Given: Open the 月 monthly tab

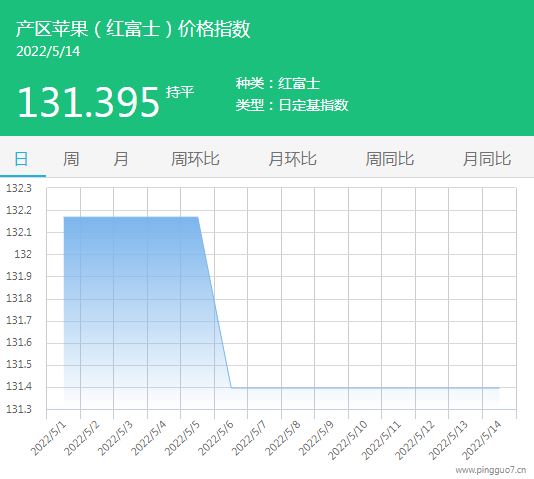Looking at the screenshot, I should click(x=121, y=159).
